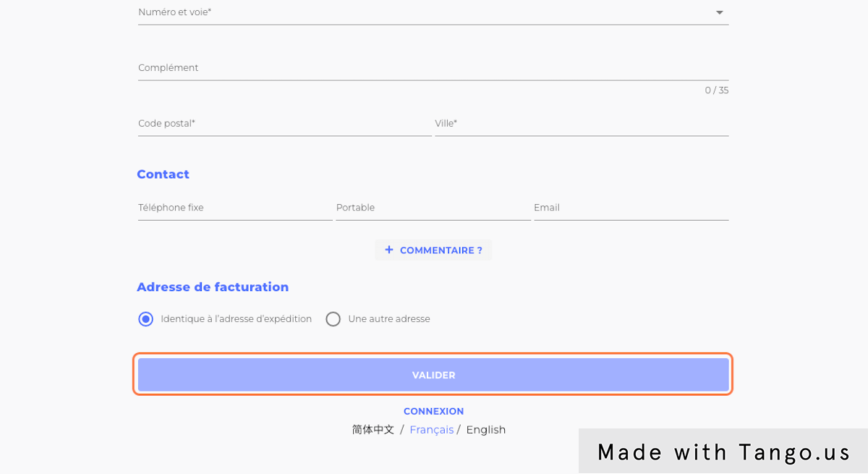
Task: Open the CONNEXION link
Action: point(433,411)
